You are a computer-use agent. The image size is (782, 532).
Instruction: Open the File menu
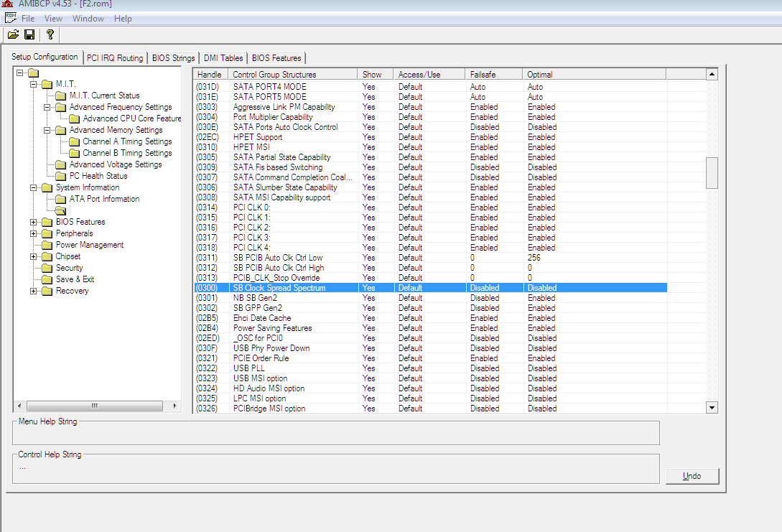(x=28, y=19)
